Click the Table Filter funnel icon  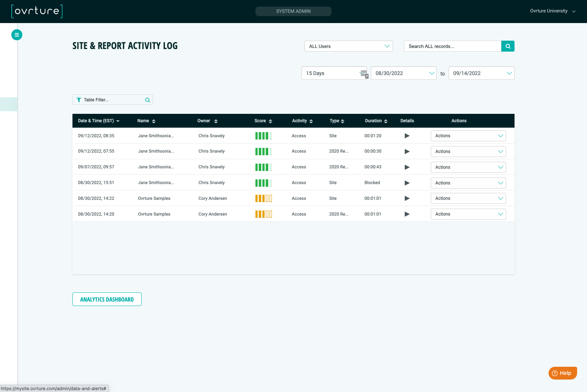[79, 100]
